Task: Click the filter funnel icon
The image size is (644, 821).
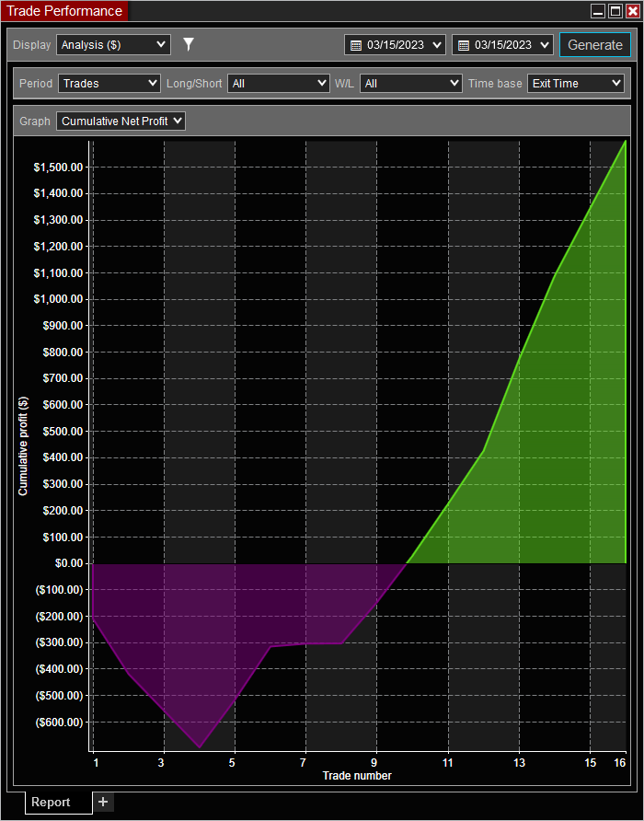Action: pyautogui.click(x=189, y=44)
